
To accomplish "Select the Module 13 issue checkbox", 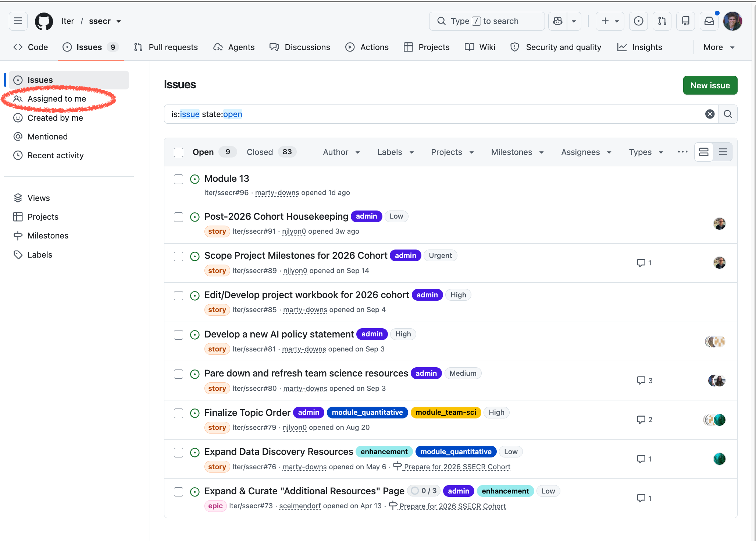I will (x=178, y=179).
